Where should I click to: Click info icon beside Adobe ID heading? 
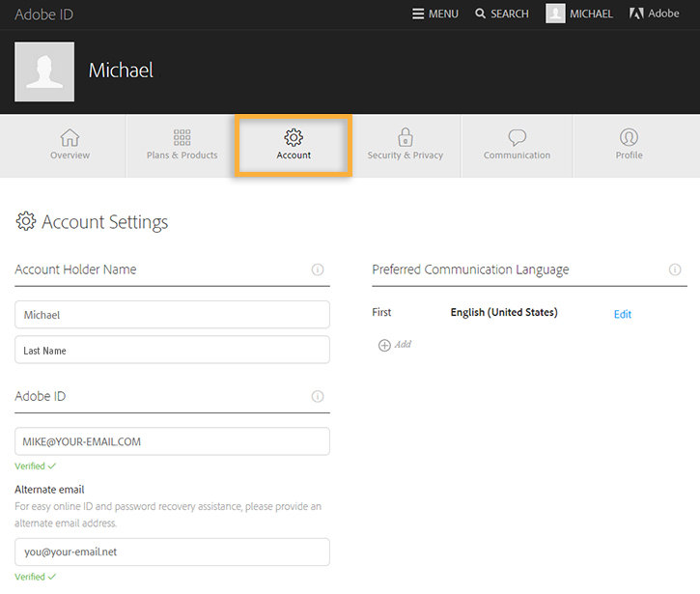pyautogui.click(x=318, y=397)
